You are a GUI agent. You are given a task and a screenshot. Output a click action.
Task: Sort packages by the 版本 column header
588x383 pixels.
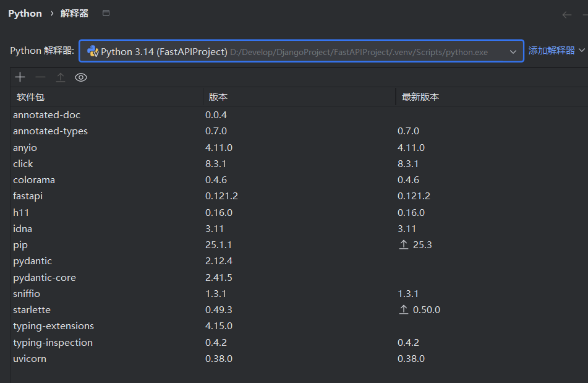pyautogui.click(x=214, y=97)
